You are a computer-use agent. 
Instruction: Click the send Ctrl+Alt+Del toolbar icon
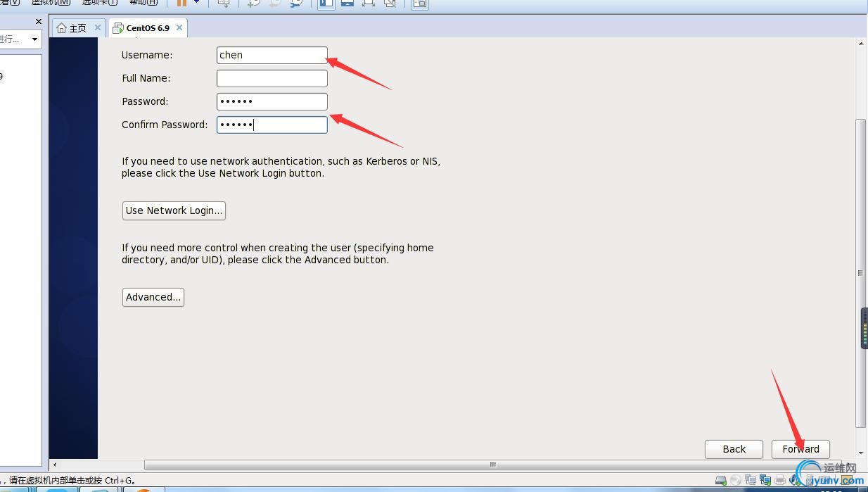pyautogui.click(x=224, y=4)
